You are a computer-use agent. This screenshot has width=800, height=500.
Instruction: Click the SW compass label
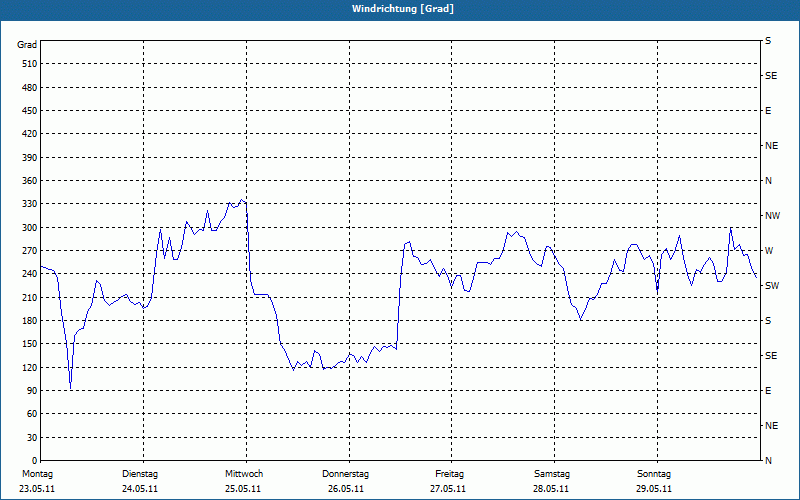click(772, 286)
